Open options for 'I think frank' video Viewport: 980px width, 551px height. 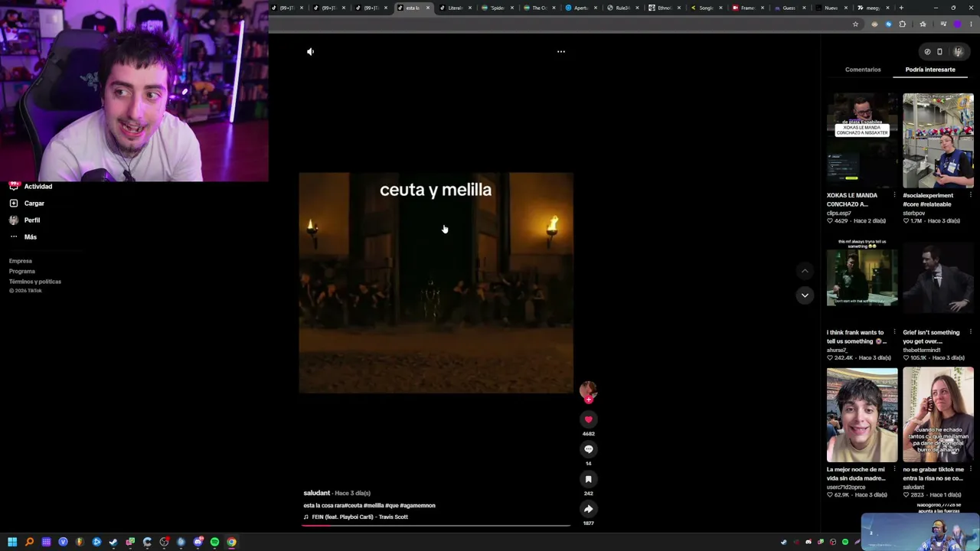point(894,333)
